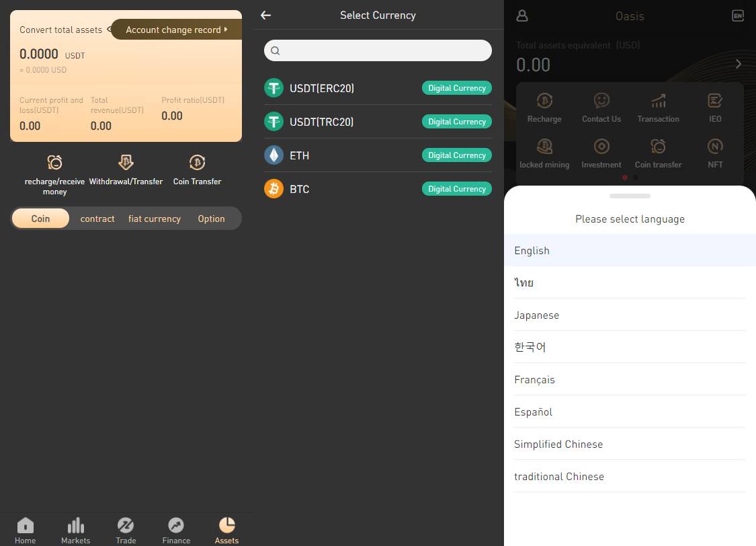Tap the Withdrawal/Transfer icon
Image resolution: width=756 pixels, height=546 pixels.
pyautogui.click(x=126, y=163)
